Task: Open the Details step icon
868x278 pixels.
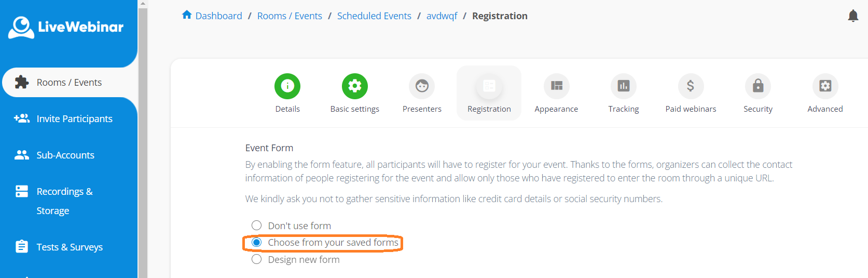Action: [287, 86]
